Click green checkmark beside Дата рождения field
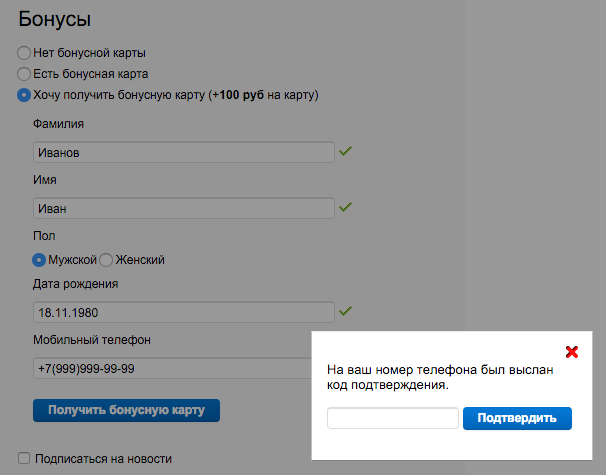Viewport: 606px width, 475px height. pyautogui.click(x=346, y=312)
